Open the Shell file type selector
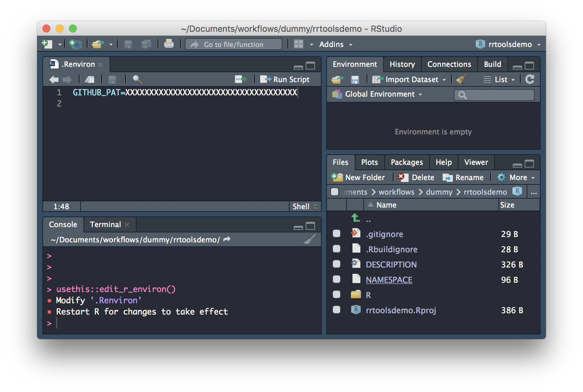Screen dimensions: 583x392 (x=305, y=207)
